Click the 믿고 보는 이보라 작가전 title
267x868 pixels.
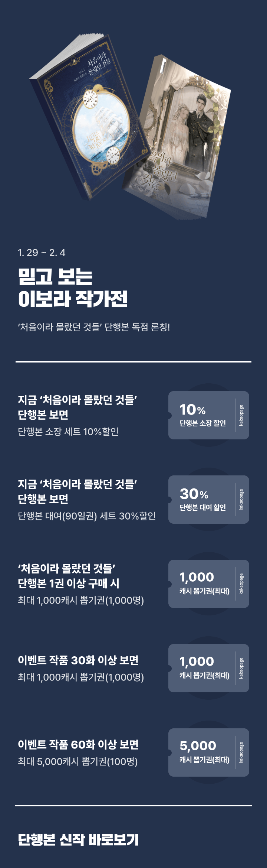[x=73, y=287]
